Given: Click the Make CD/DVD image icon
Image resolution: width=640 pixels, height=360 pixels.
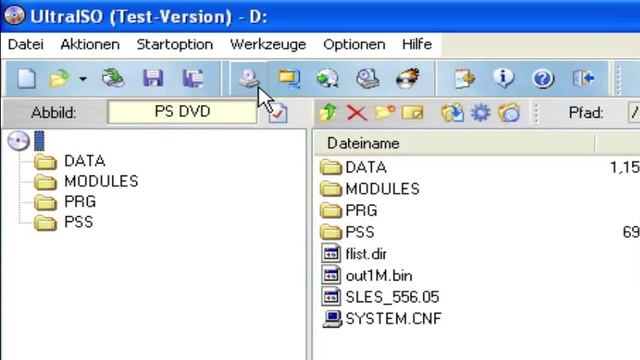Looking at the screenshot, I should point(249,78).
